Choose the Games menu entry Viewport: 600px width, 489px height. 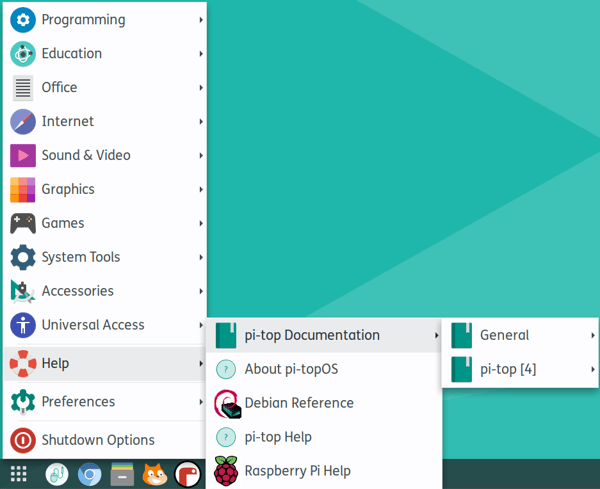105,223
